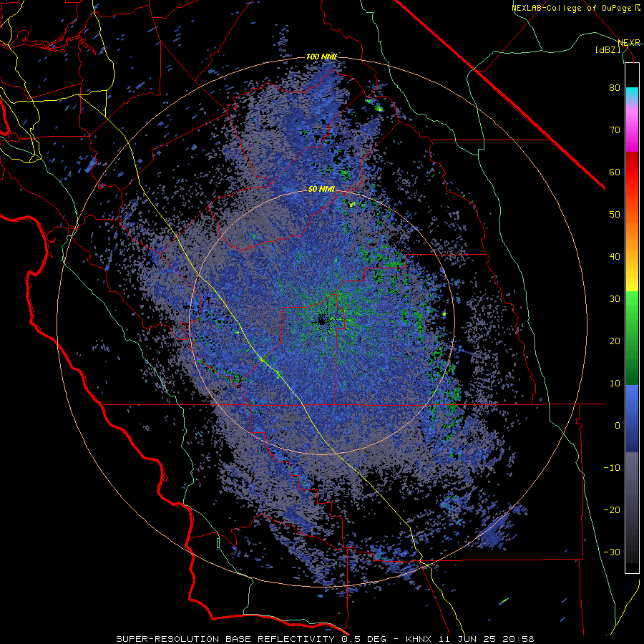The image size is (644, 644).
Task: Click the 70 value on the dBZ scale
Action: [x=615, y=130]
